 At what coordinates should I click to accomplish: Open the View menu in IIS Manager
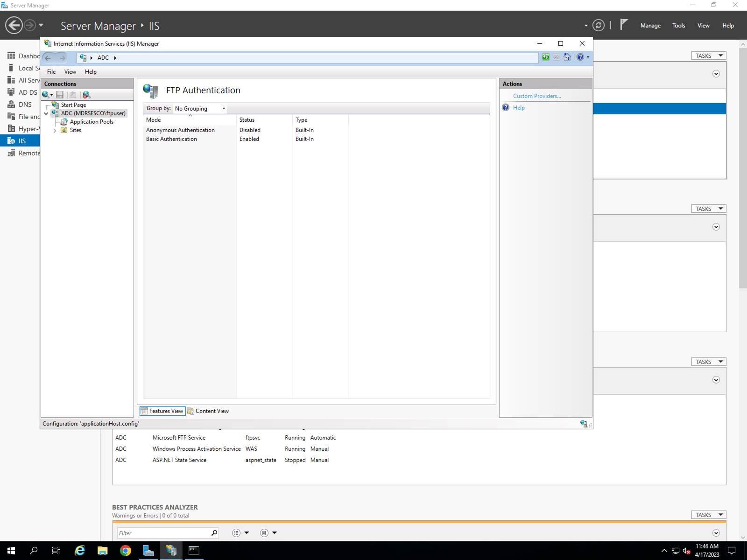[x=70, y=72]
